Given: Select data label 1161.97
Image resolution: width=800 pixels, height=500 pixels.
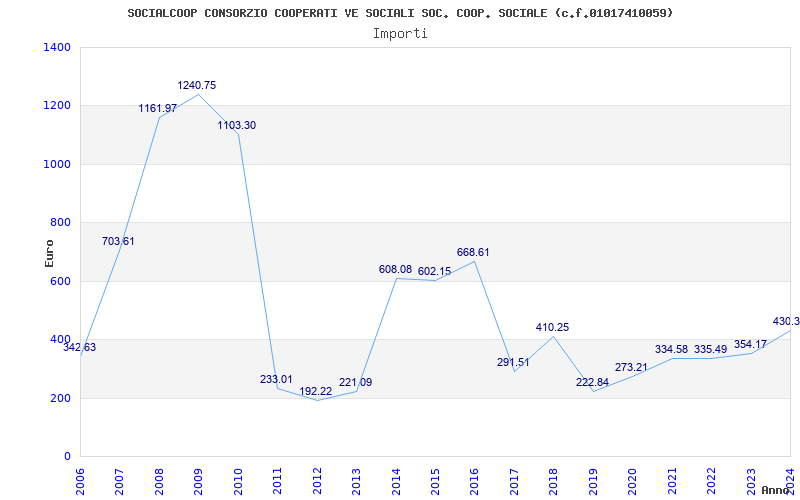Looking at the screenshot, I should 158,108.
